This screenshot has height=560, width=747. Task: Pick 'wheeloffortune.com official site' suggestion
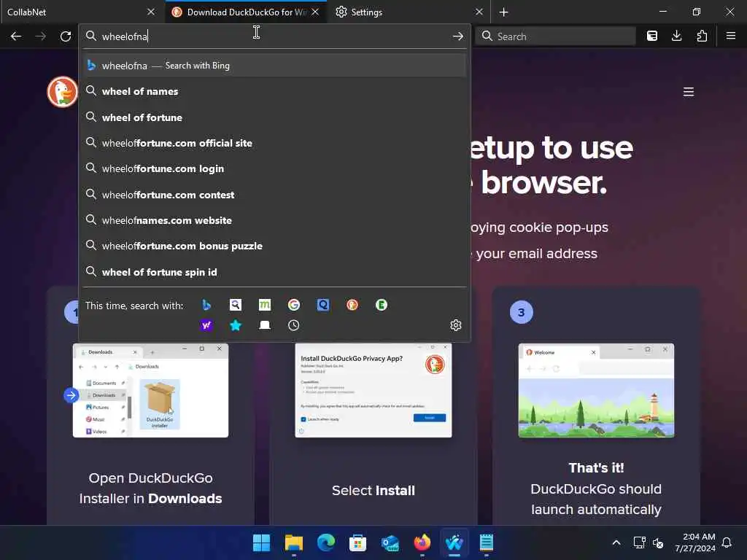click(275, 143)
